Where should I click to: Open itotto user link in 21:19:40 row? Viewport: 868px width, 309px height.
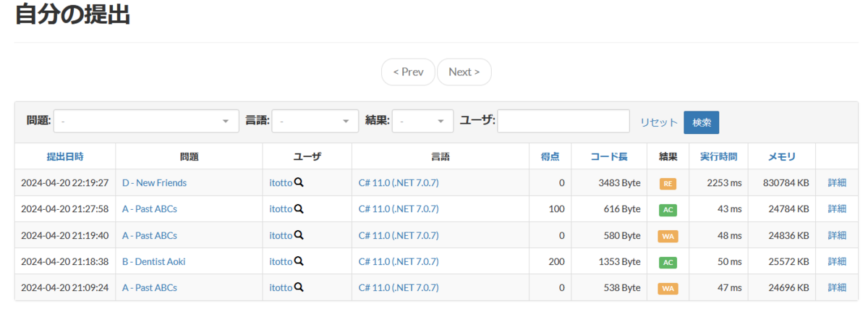281,235
